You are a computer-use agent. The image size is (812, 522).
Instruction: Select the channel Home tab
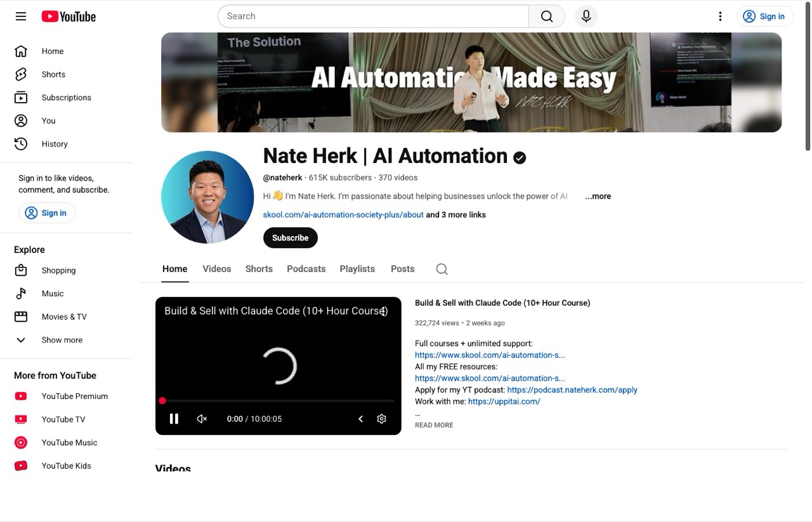174,269
